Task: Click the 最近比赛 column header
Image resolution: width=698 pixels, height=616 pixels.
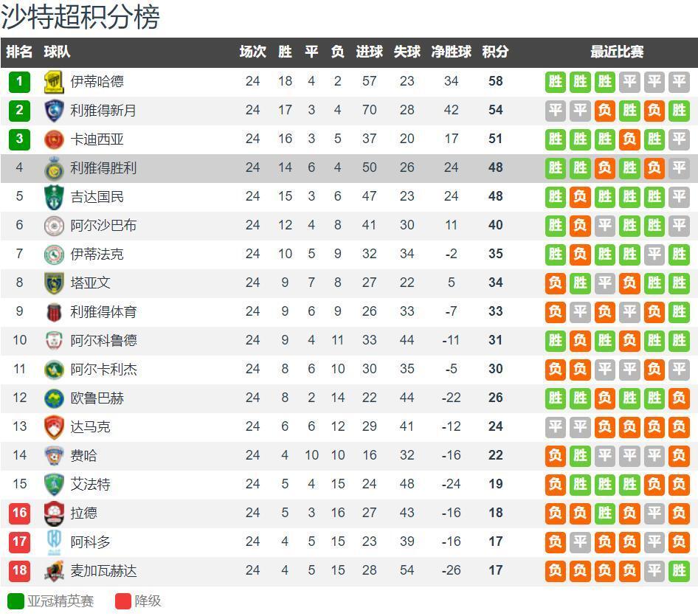Action: tap(617, 52)
